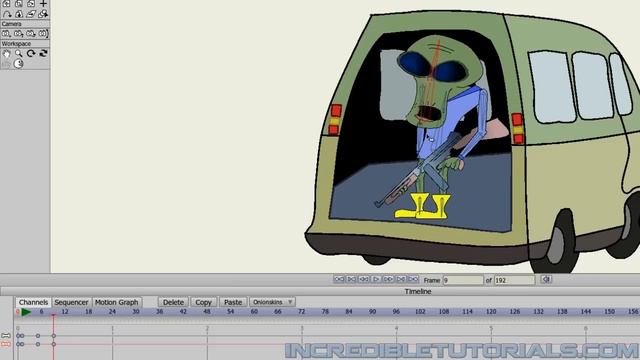Click frame 36 on the timeline ruler
Screen dimensions: 640x360
(x=160, y=311)
